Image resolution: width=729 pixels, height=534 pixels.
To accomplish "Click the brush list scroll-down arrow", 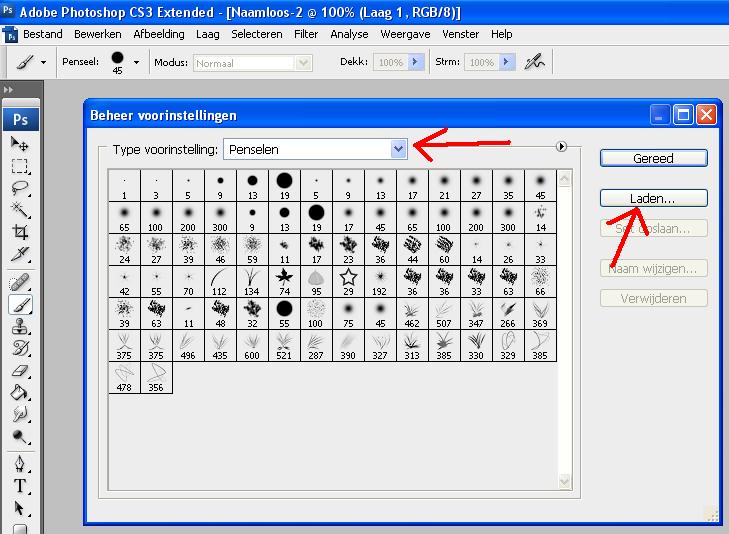I will click(x=564, y=481).
